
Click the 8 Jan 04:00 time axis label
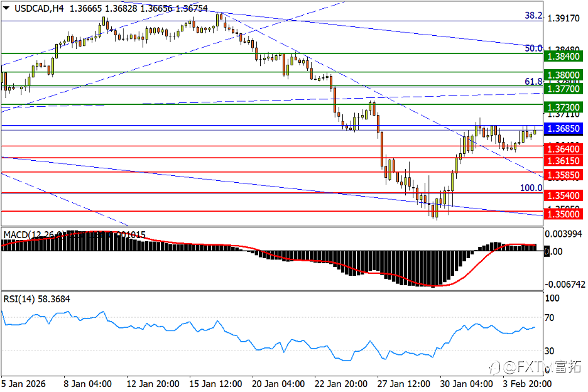click(87, 384)
